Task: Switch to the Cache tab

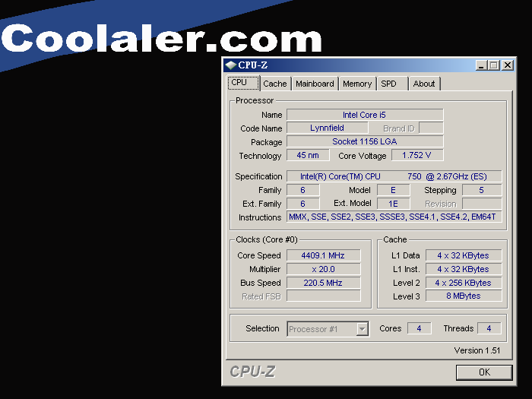Action: click(275, 84)
